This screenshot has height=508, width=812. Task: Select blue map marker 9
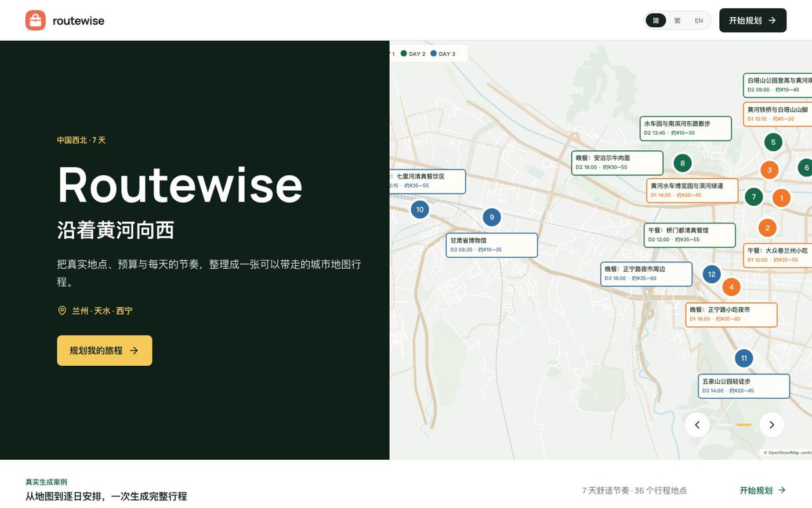pos(492,217)
